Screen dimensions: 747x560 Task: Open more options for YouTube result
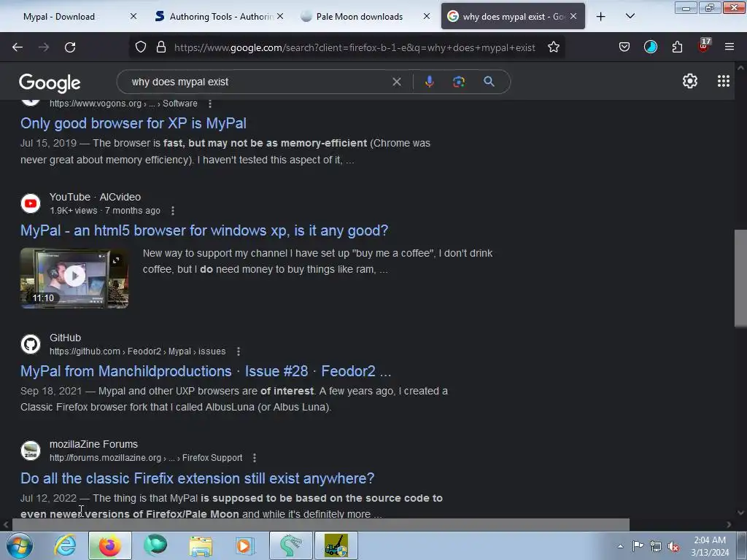click(x=173, y=211)
